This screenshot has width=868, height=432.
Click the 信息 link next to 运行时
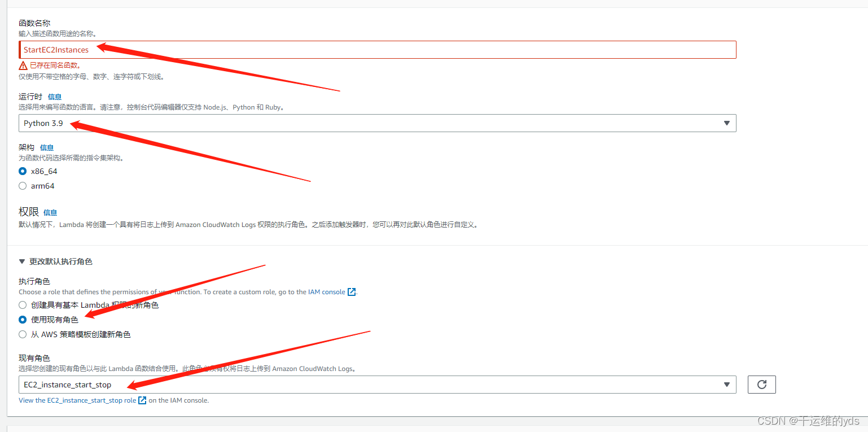(x=55, y=96)
